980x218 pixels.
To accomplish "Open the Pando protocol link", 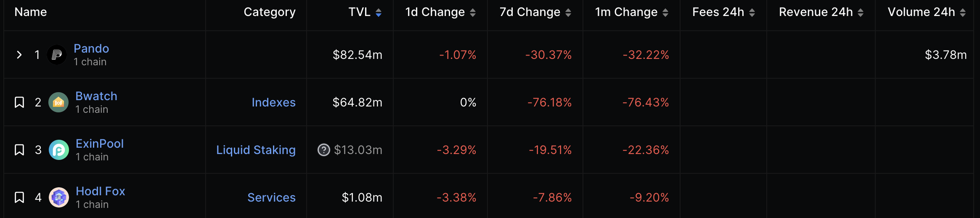I will [x=91, y=48].
